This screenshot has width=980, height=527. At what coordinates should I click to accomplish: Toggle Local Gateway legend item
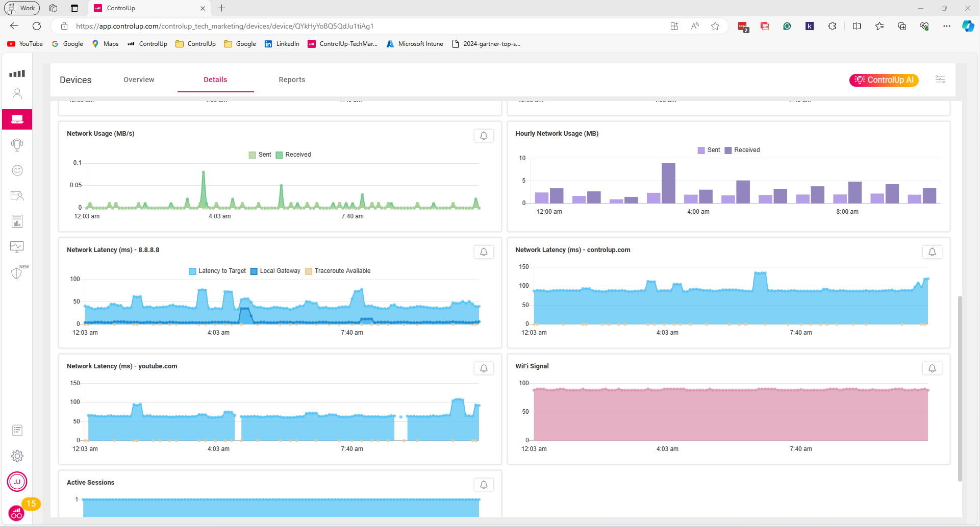pyautogui.click(x=275, y=271)
